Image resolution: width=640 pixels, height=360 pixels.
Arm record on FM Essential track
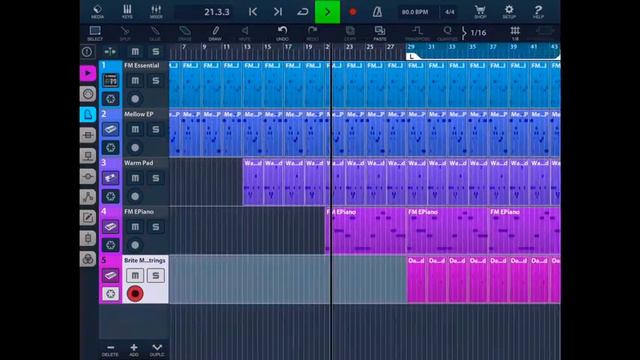pyautogui.click(x=135, y=99)
